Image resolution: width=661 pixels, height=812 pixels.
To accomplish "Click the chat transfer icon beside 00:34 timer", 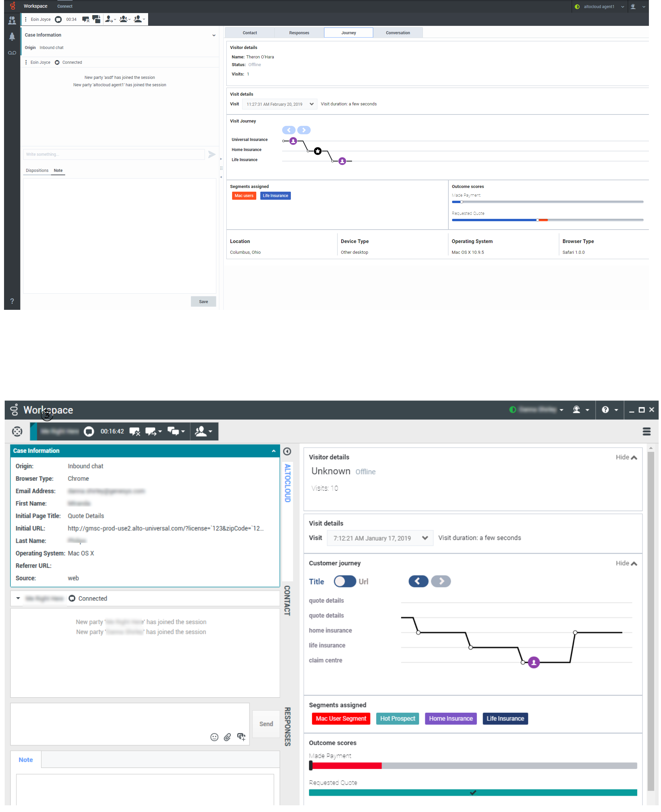I will tap(96, 19).
